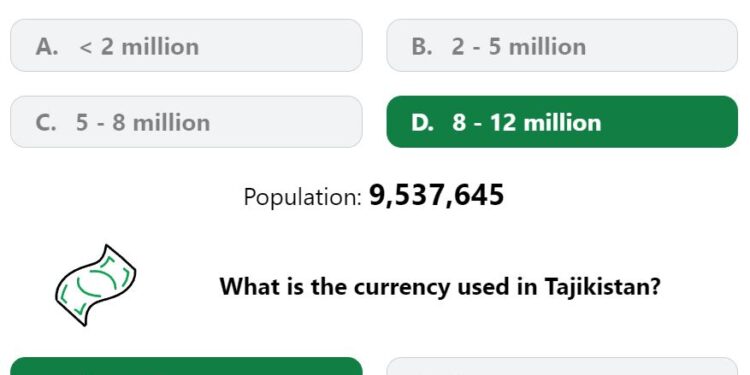Screen dimensions: 750x375
Task: Select answer A, < 2 million
Action: point(186,45)
